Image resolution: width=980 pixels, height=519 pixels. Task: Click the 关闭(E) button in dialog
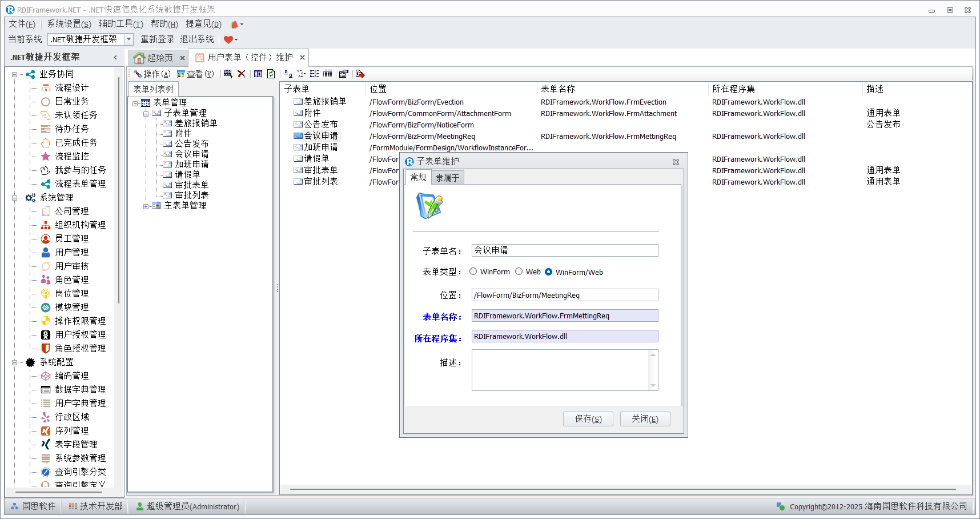[x=645, y=419]
